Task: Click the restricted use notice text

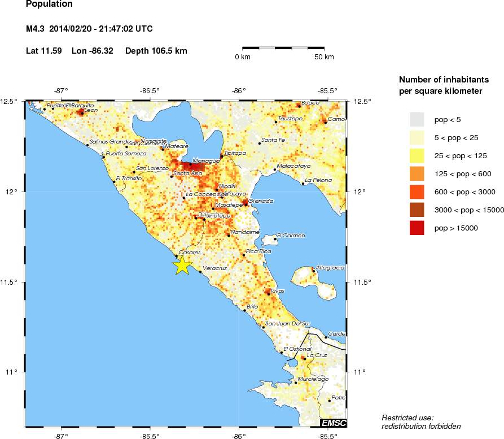Action: coord(421,420)
